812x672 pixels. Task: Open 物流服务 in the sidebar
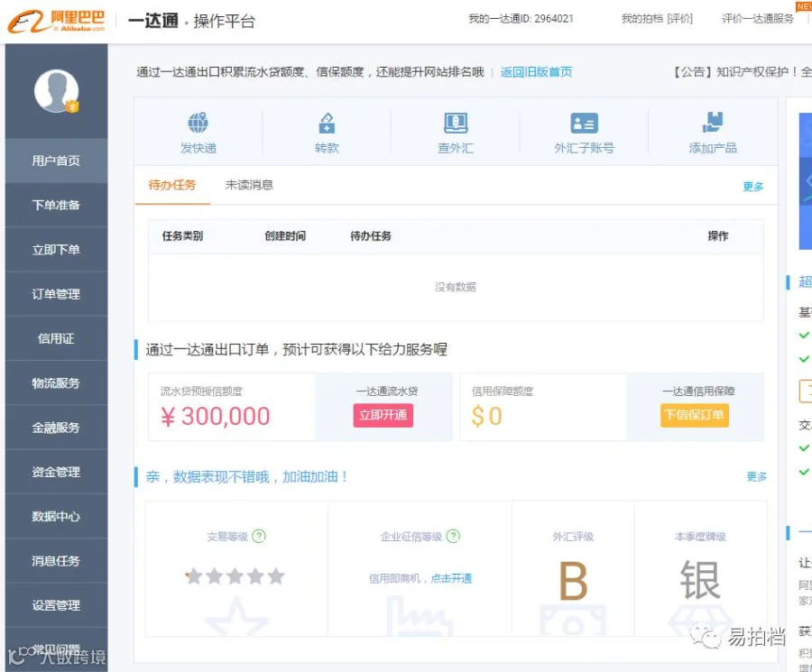click(57, 383)
